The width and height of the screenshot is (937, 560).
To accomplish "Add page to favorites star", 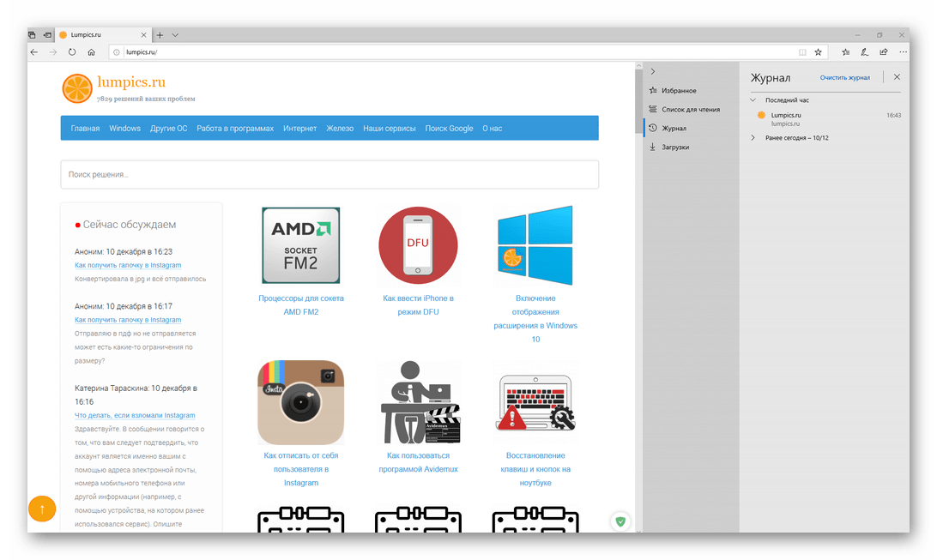I will tap(818, 52).
